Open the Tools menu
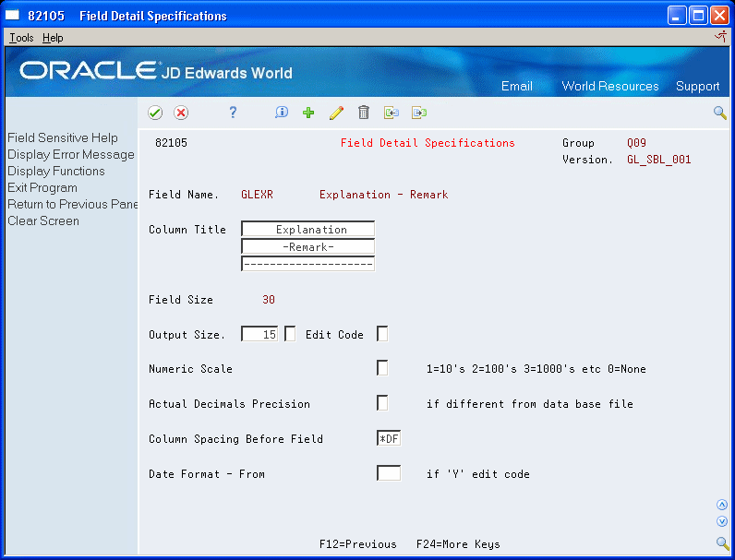This screenshot has height=560, width=735. [x=21, y=38]
